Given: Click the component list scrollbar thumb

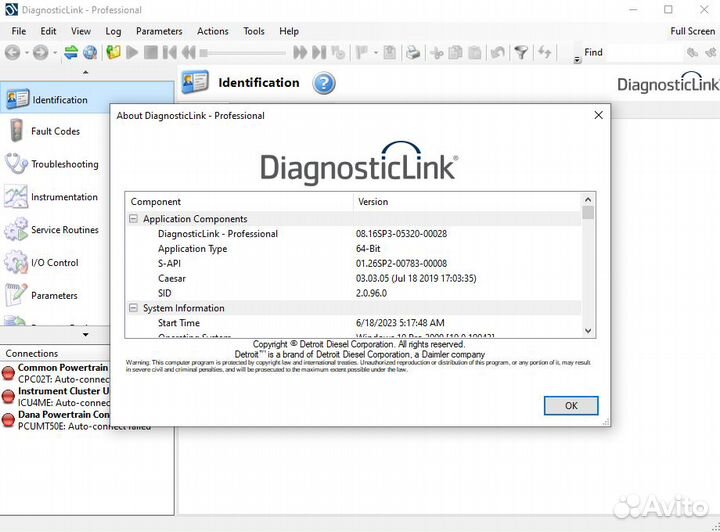Looking at the screenshot, I should click(588, 213).
